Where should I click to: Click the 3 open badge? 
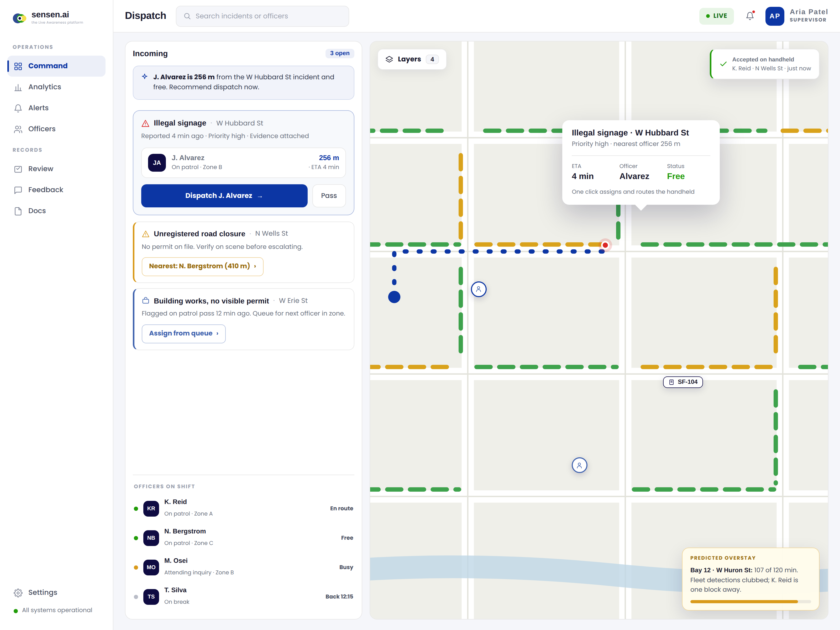click(339, 53)
